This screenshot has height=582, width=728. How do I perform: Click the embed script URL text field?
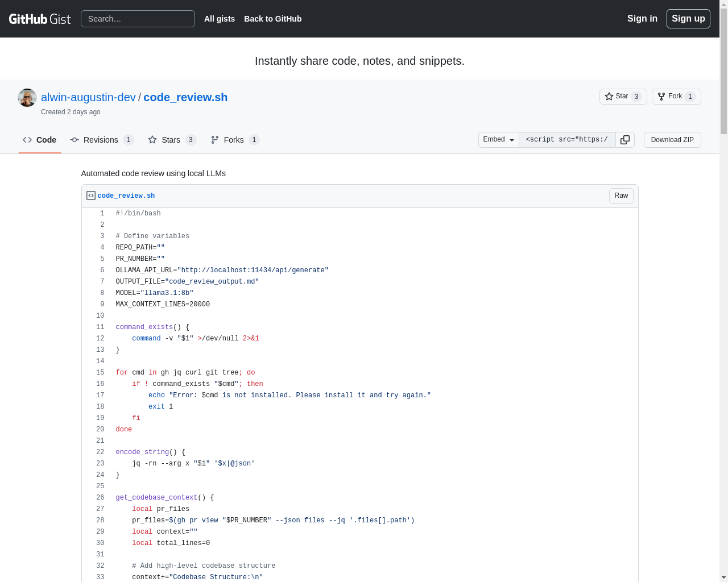click(x=567, y=140)
